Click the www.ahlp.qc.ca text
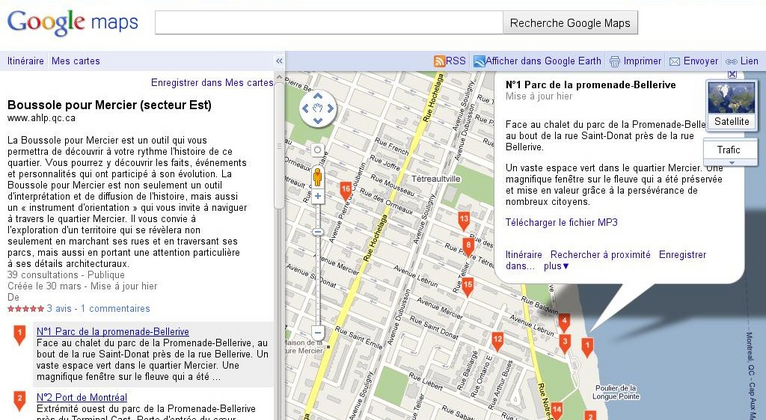 [x=42, y=118]
